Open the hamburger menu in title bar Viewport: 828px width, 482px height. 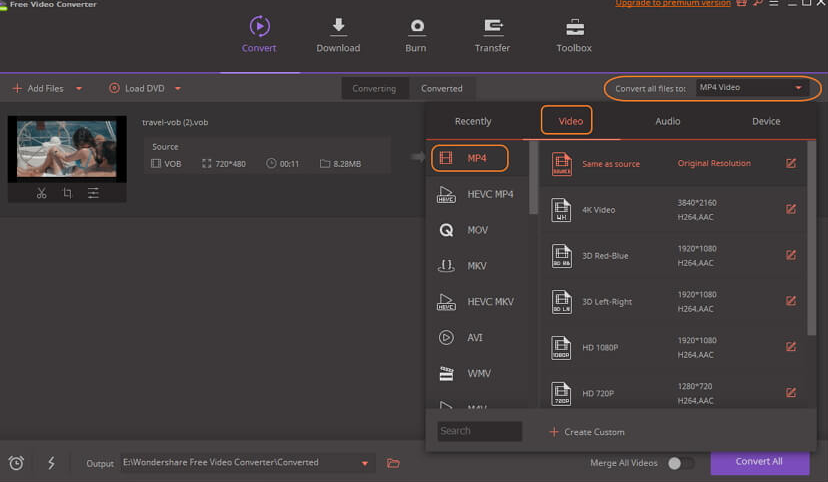[774, 3]
